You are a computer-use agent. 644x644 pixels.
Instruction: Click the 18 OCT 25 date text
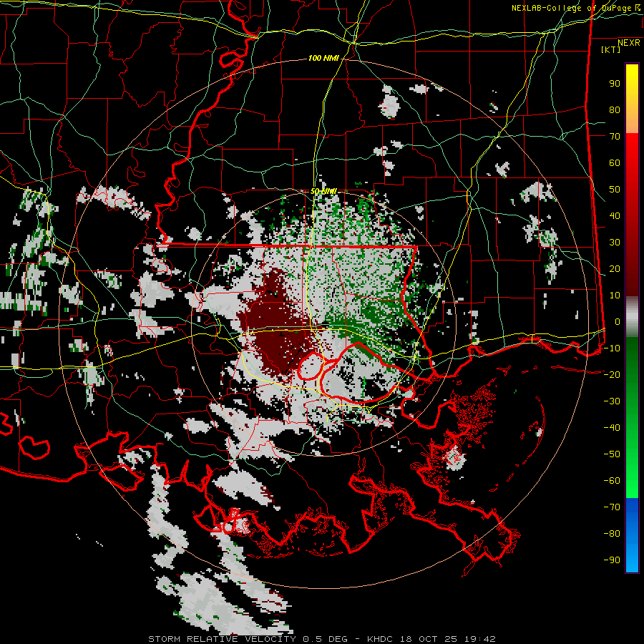(429, 639)
